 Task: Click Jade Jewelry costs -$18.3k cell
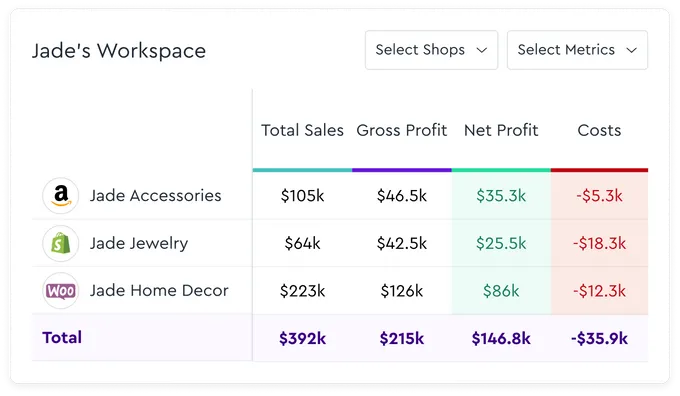point(599,243)
